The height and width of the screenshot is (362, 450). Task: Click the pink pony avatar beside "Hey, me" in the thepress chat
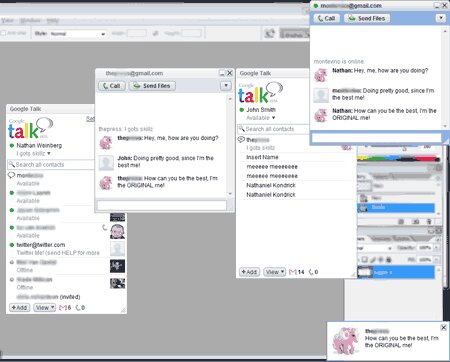pyautogui.click(x=106, y=142)
